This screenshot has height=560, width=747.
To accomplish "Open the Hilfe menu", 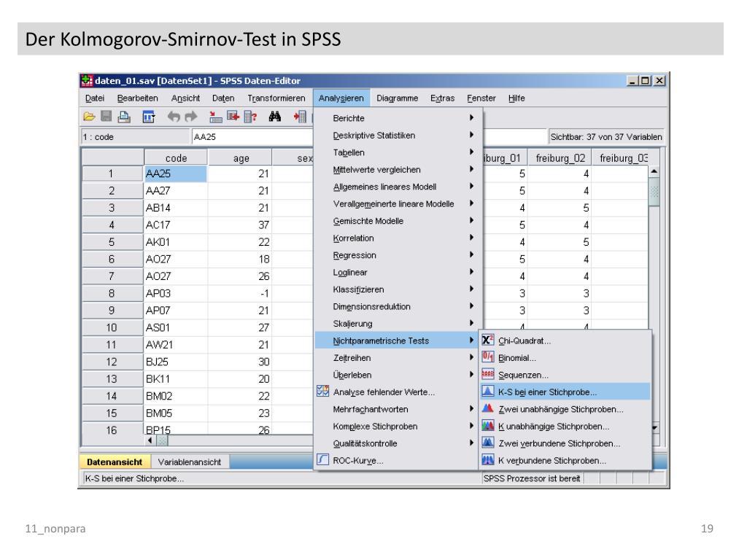I will pyautogui.click(x=516, y=98).
